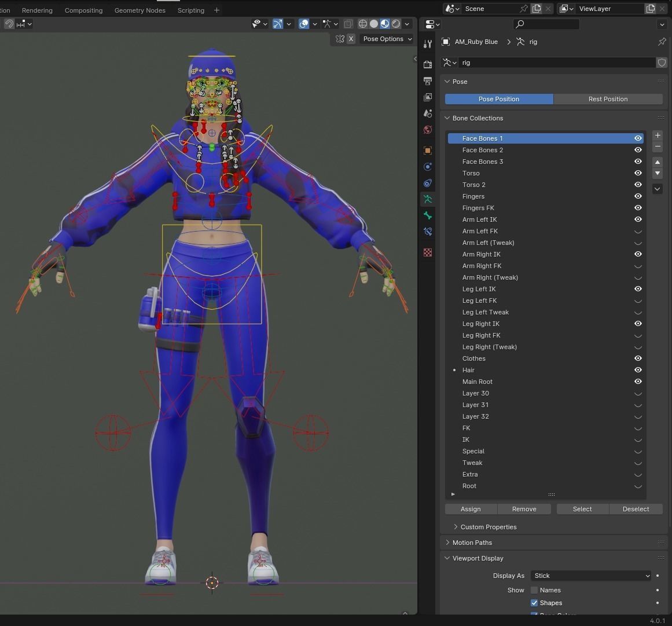This screenshot has height=626, width=672.
Task: Hide the Clothes bone collection
Action: pos(638,358)
